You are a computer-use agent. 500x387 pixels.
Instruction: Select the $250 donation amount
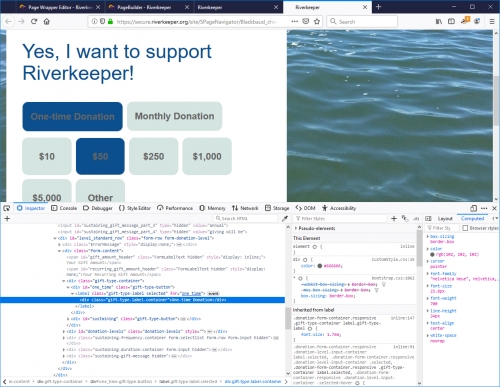pyautogui.click(x=154, y=156)
